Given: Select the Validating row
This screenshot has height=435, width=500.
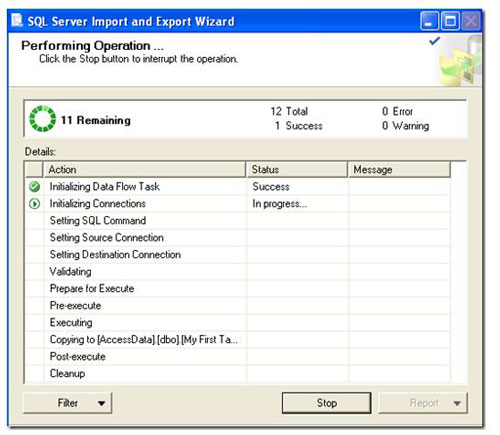Looking at the screenshot, I should point(238,271).
